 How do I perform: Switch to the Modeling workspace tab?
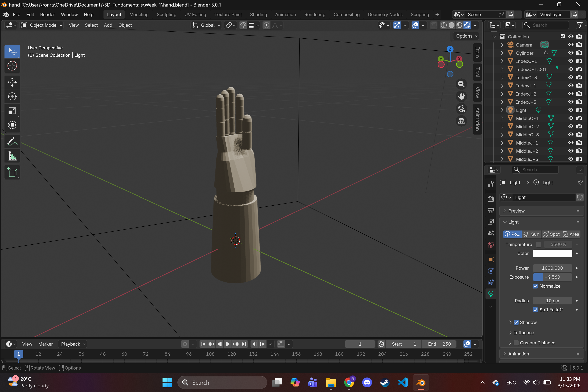point(139,14)
